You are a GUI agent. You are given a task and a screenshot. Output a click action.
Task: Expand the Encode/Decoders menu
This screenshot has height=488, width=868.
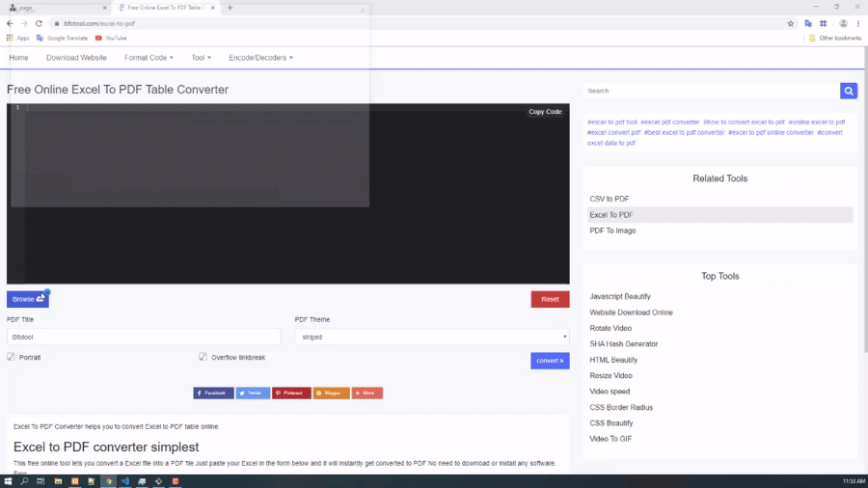point(260,58)
